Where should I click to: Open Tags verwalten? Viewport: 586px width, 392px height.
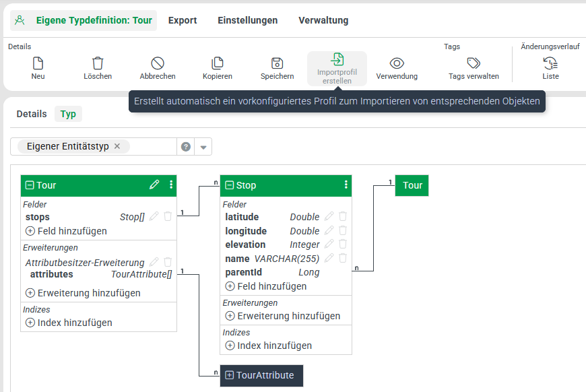[x=474, y=63]
